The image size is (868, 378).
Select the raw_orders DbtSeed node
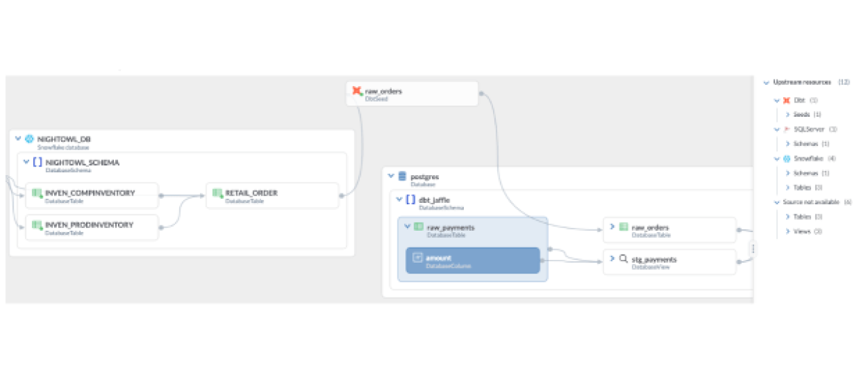(412, 94)
